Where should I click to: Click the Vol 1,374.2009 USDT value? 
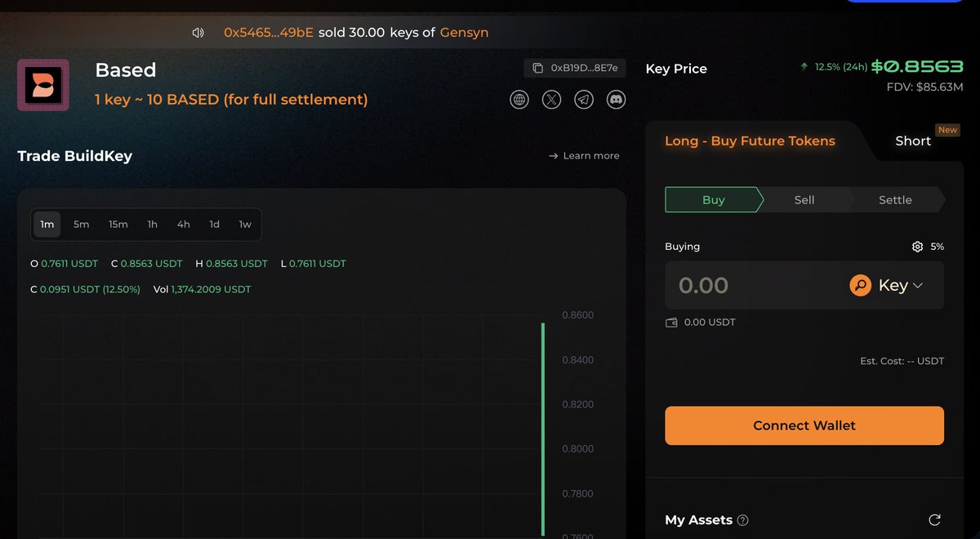pyautogui.click(x=203, y=290)
